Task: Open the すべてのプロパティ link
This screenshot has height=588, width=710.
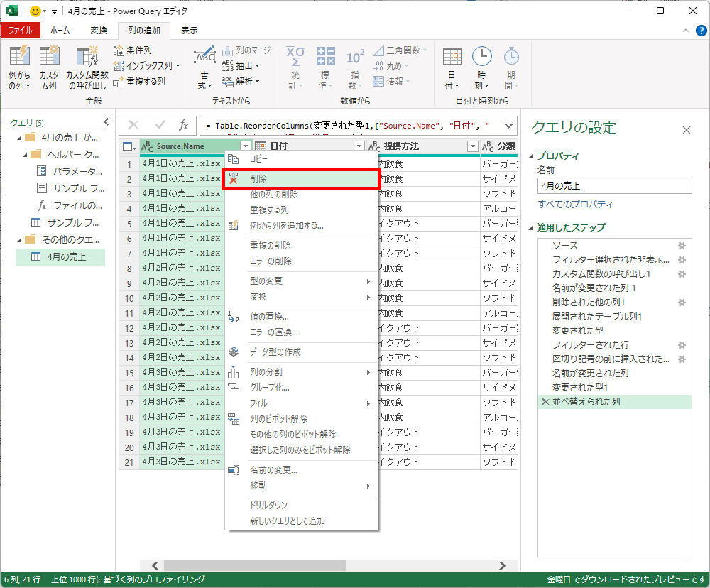Action: (575, 205)
